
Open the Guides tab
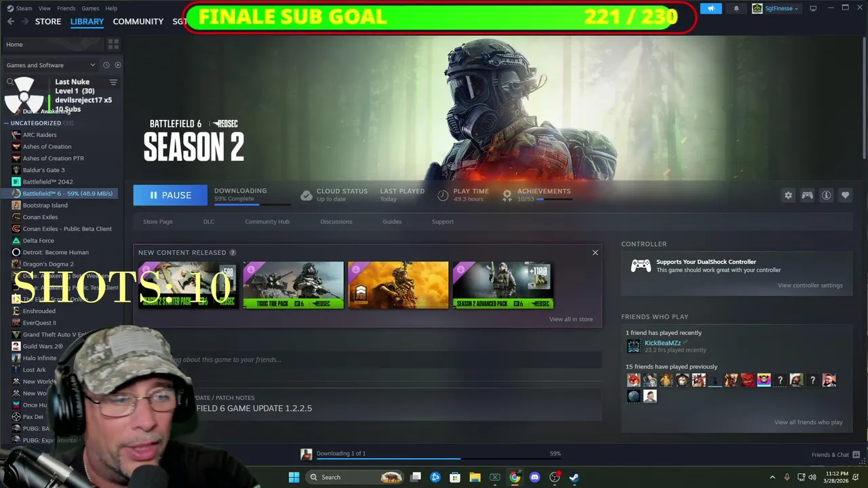point(392,222)
